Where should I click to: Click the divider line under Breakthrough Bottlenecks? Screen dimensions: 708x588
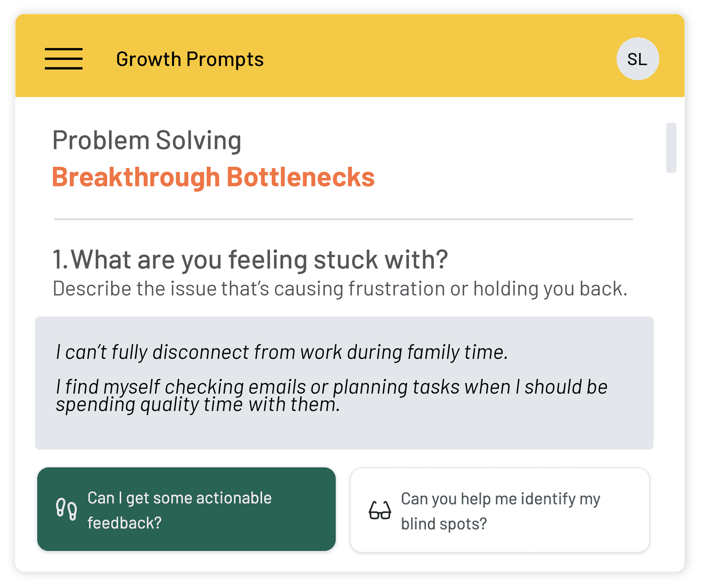(x=343, y=219)
